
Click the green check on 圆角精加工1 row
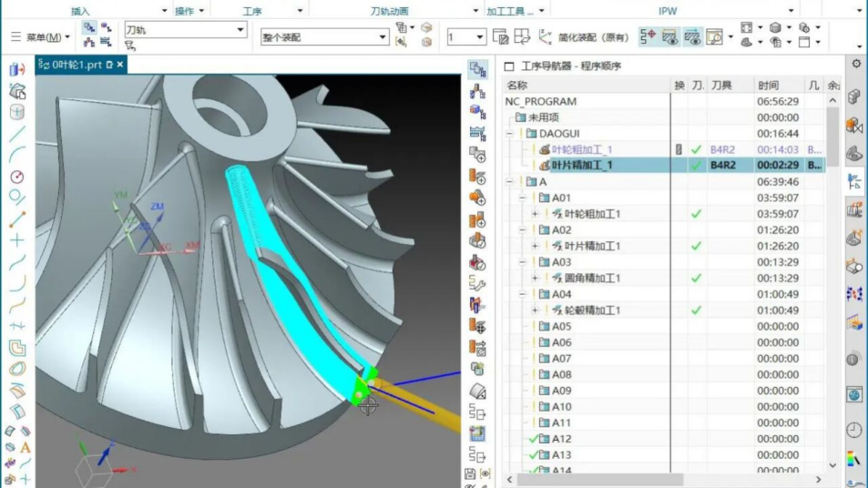pyautogui.click(x=696, y=279)
